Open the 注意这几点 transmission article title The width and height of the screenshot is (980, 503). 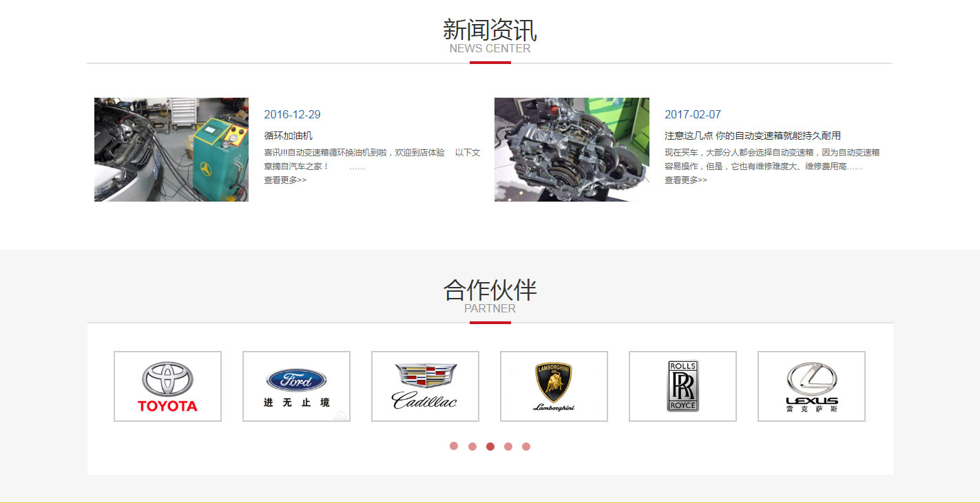coord(752,136)
